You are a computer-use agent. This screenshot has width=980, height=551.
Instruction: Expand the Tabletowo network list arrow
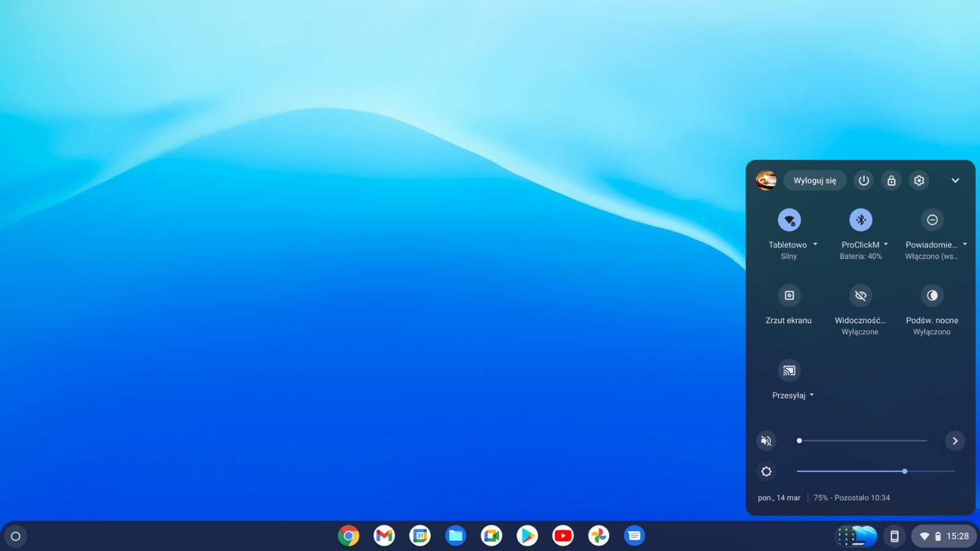(815, 244)
